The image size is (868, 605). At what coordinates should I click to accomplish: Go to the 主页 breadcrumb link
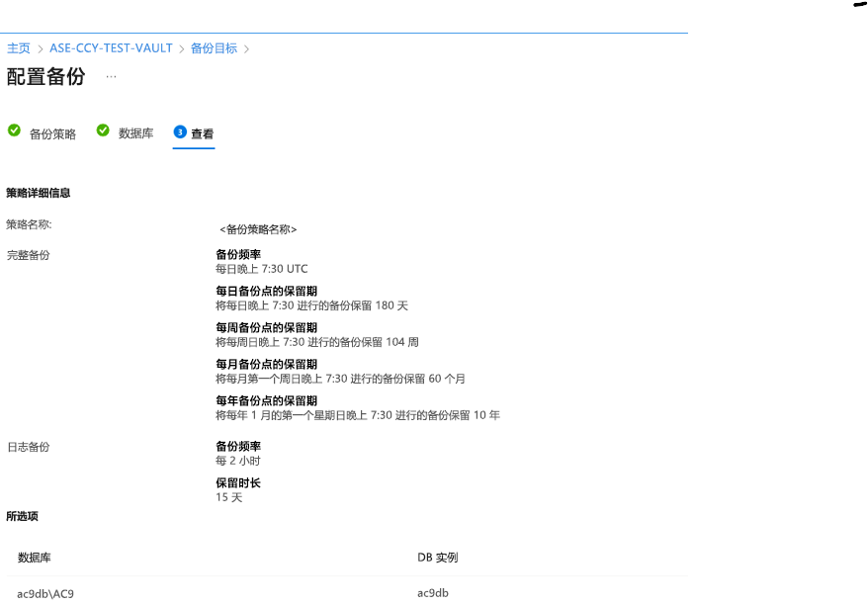18,48
